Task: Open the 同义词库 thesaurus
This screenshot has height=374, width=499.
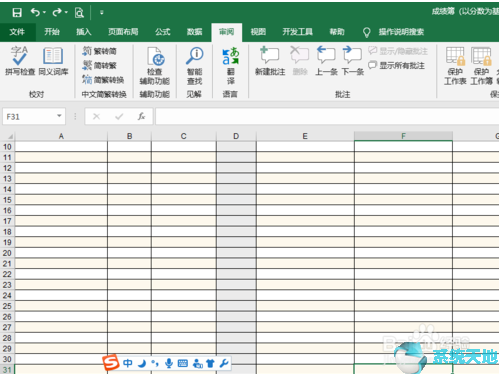Action: 53,61
